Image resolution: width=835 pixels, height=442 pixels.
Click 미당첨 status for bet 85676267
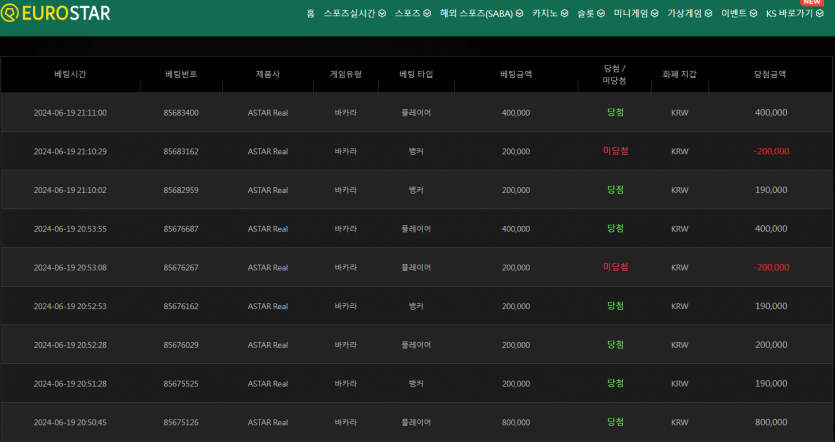(x=615, y=267)
